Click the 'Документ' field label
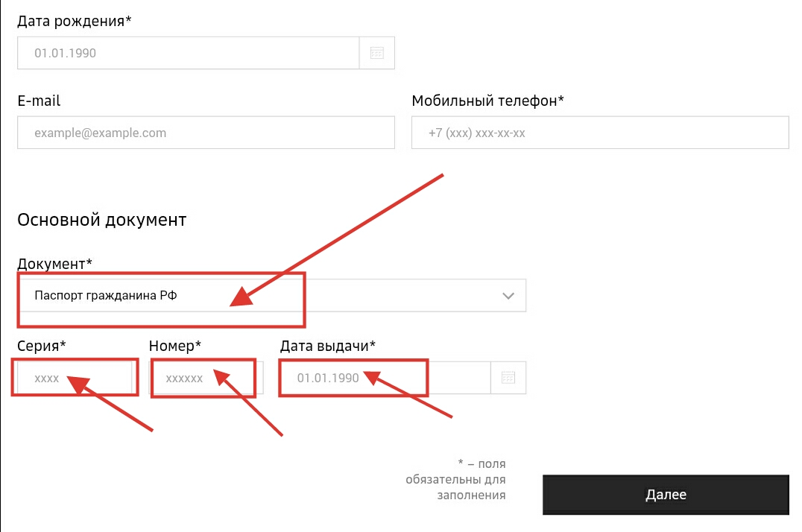802x532 pixels. [x=54, y=264]
